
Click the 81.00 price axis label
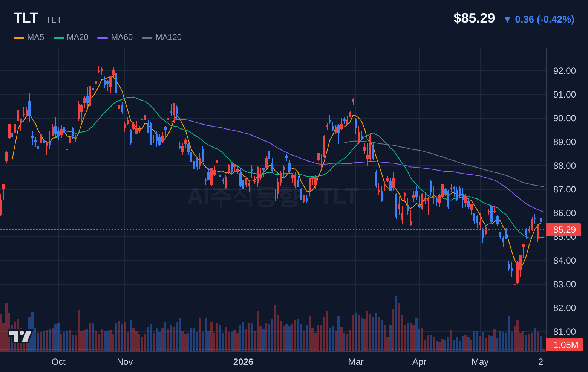click(x=564, y=332)
